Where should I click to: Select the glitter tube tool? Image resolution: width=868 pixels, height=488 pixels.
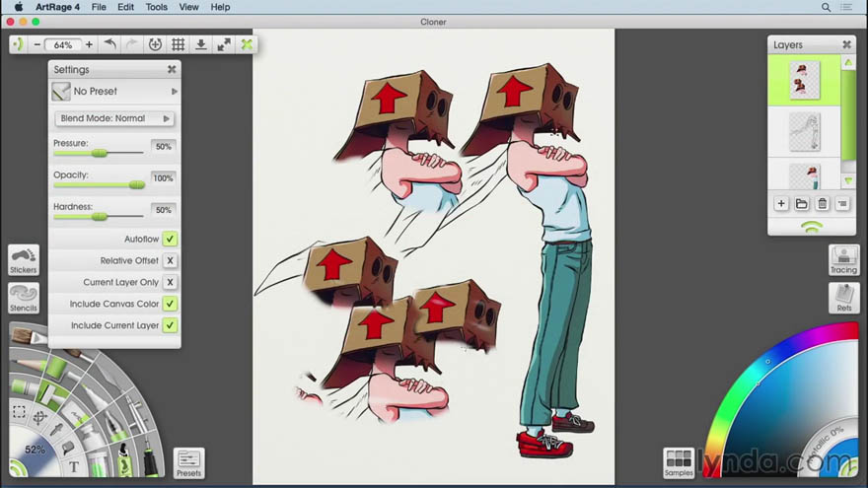click(x=100, y=463)
